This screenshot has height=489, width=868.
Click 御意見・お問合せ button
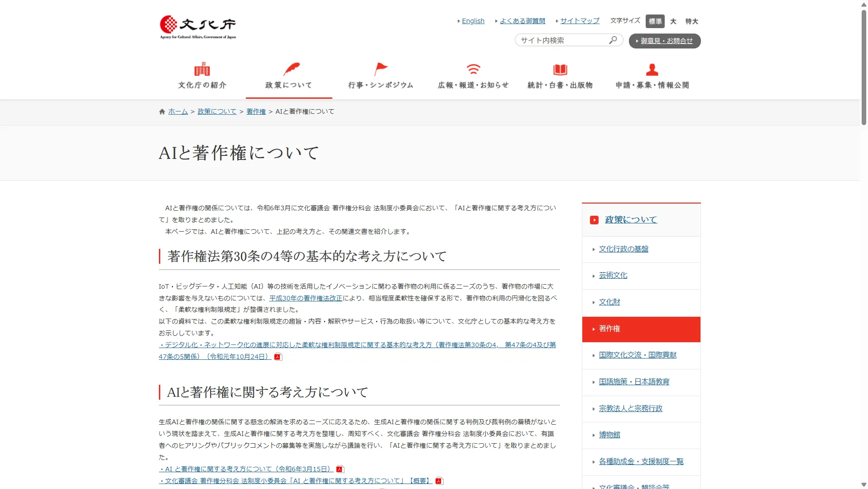[664, 41]
